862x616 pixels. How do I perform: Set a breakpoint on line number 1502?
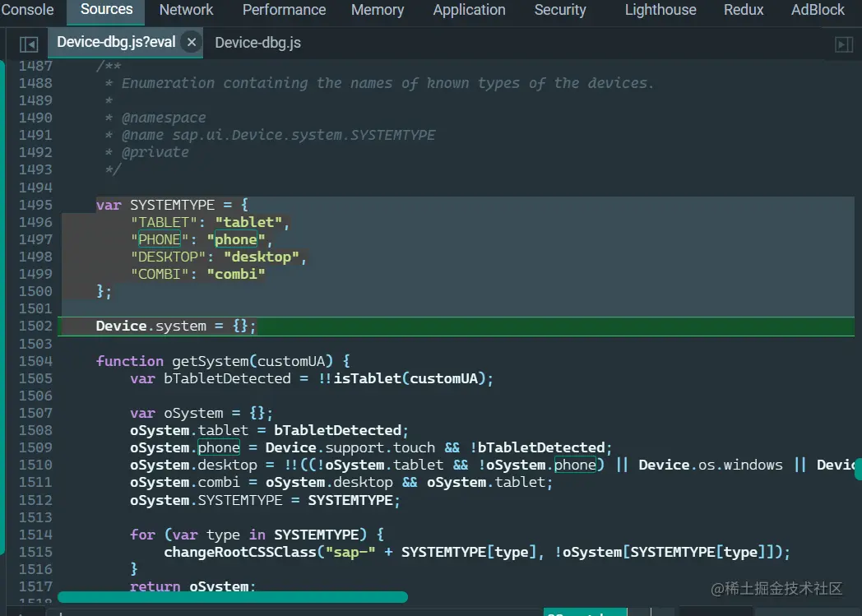35,326
